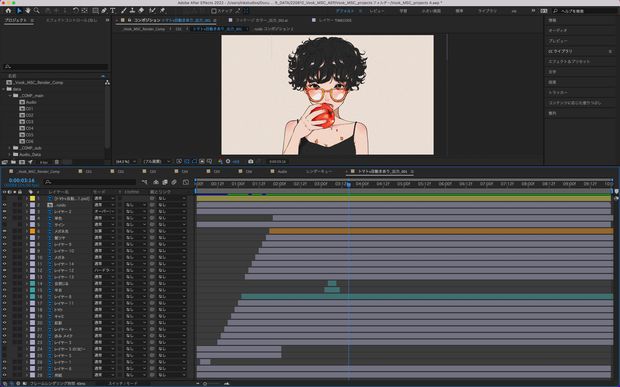Select the Pen tool in toolbar
The image size is (620, 387).
[104, 11]
